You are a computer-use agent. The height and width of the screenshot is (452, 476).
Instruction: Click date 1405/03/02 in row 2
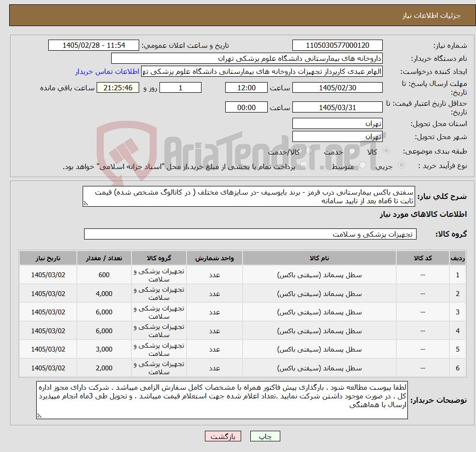pos(48,294)
